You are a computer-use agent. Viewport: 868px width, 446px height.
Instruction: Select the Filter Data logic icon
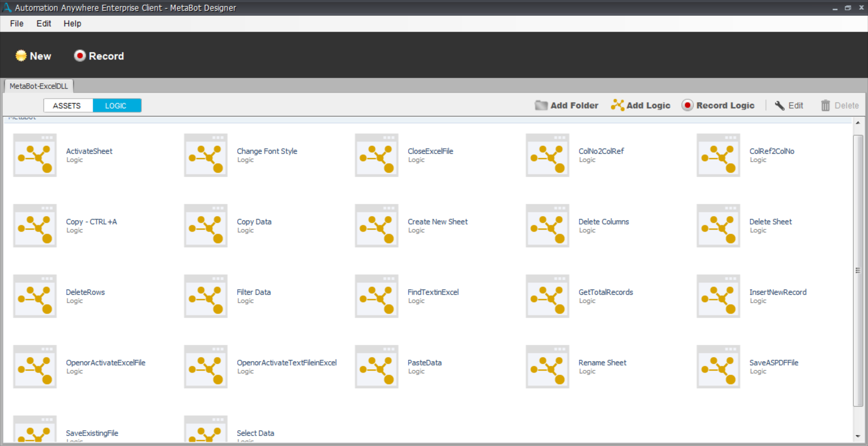point(206,296)
